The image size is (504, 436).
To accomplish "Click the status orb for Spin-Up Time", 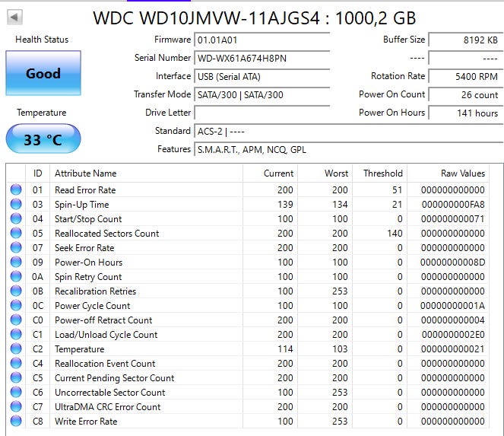I will coord(16,205).
